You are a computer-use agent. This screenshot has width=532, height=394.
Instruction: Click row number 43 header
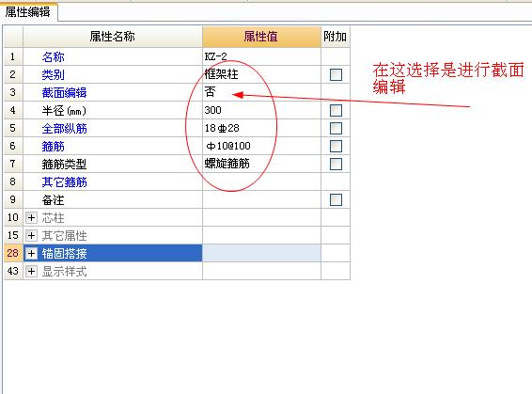click(13, 271)
